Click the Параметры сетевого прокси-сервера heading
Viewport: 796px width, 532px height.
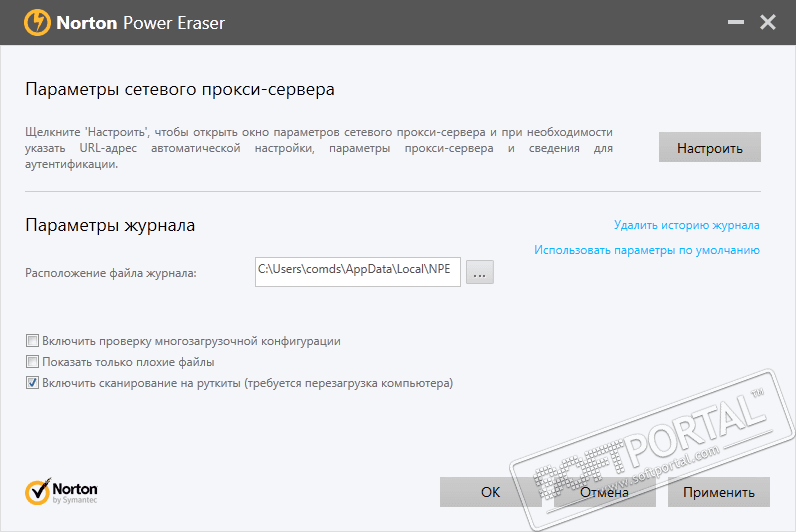pyautogui.click(x=180, y=89)
